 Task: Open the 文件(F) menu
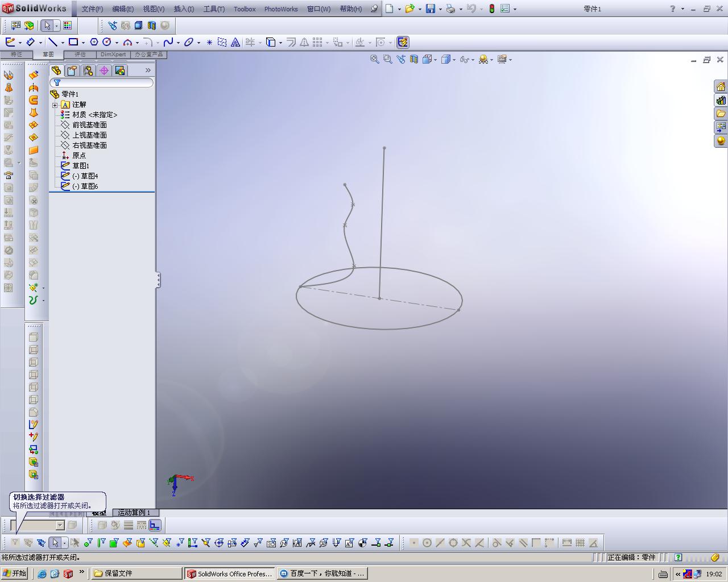pos(92,9)
